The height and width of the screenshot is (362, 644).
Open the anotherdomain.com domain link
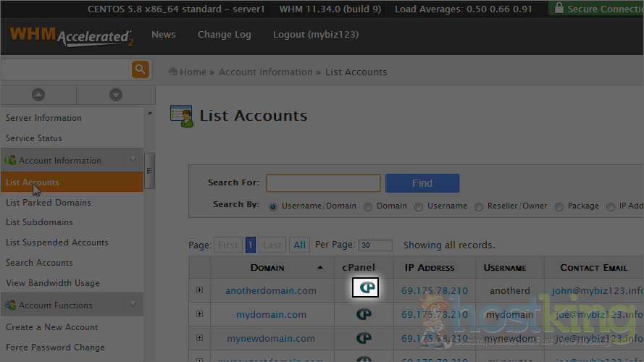click(271, 291)
